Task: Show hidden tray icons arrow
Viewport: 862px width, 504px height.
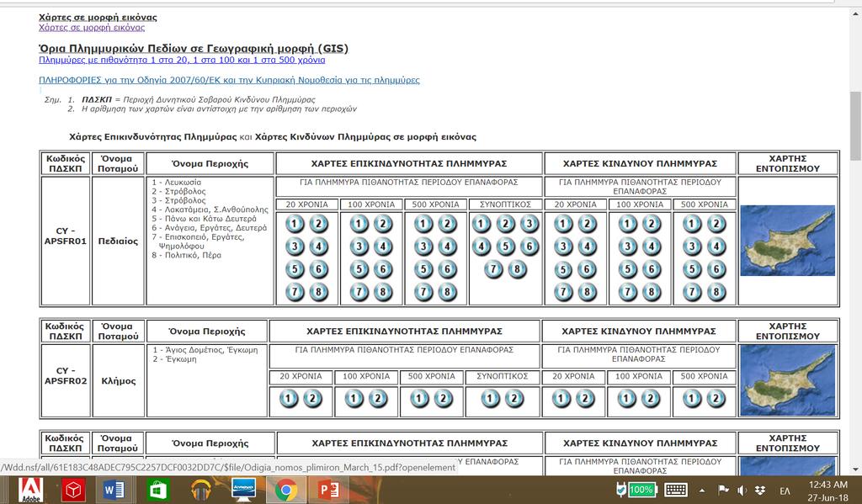Action: [x=702, y=491]
